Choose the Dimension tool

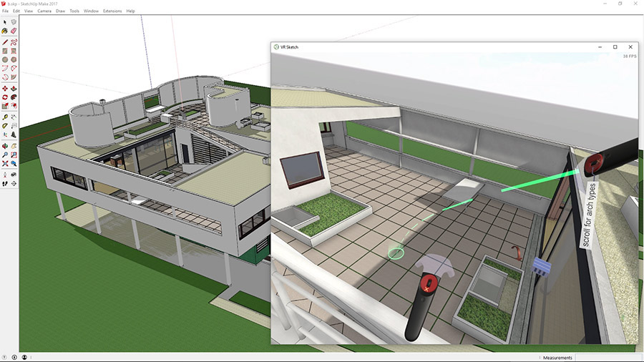click(14, 117)
